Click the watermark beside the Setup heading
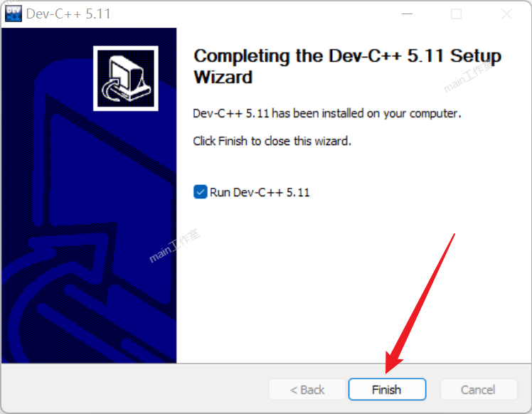The height and width of the screenshot is (414, 532). pyautogui.click(x=469, y=75)
